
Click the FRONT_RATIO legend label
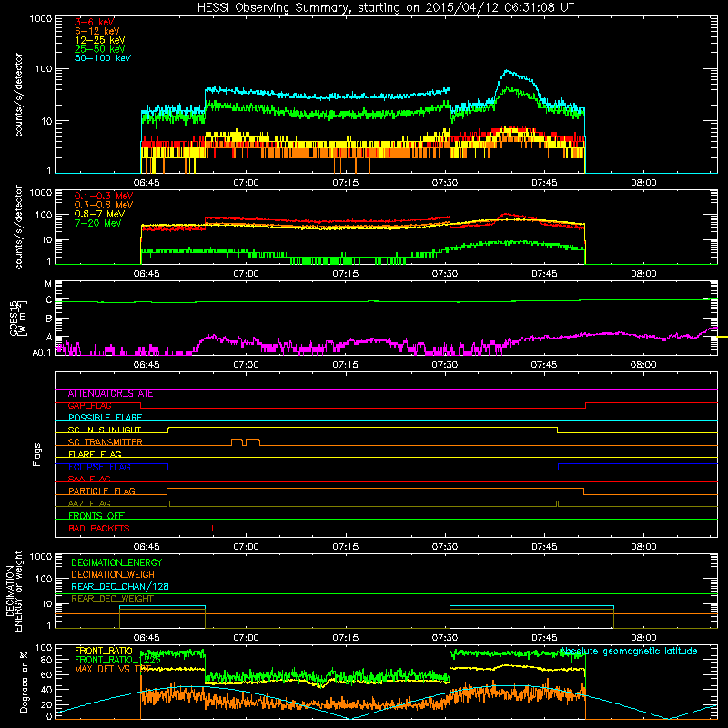[x=104, y=651]
